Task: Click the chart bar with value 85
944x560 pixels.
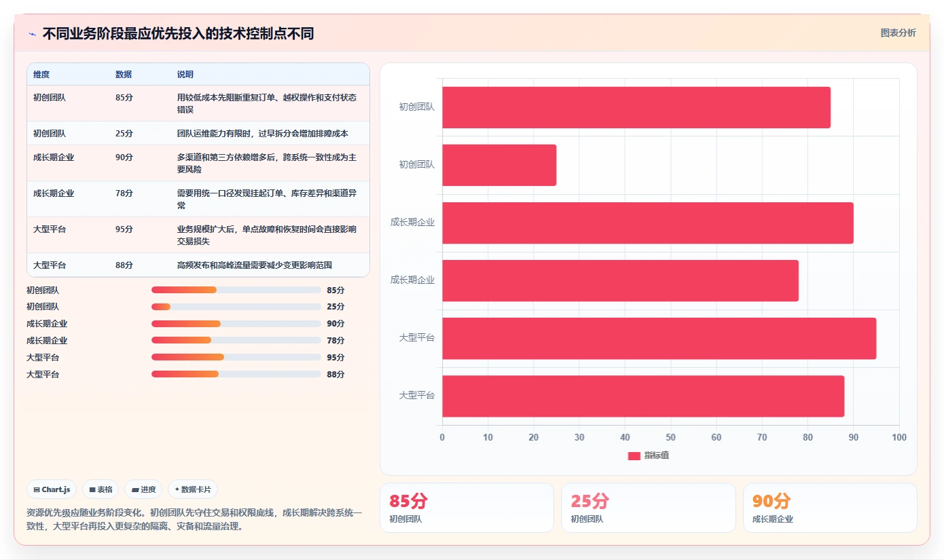Action: [x=636, y=107]
